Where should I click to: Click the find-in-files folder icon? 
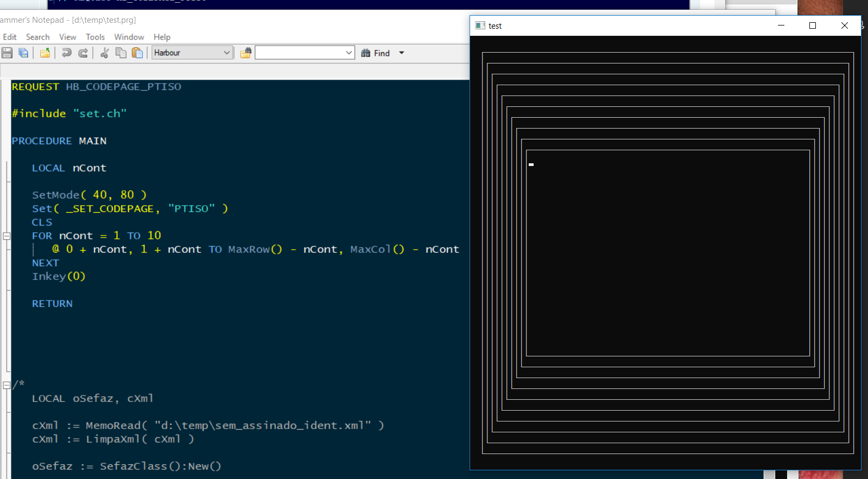246,53
